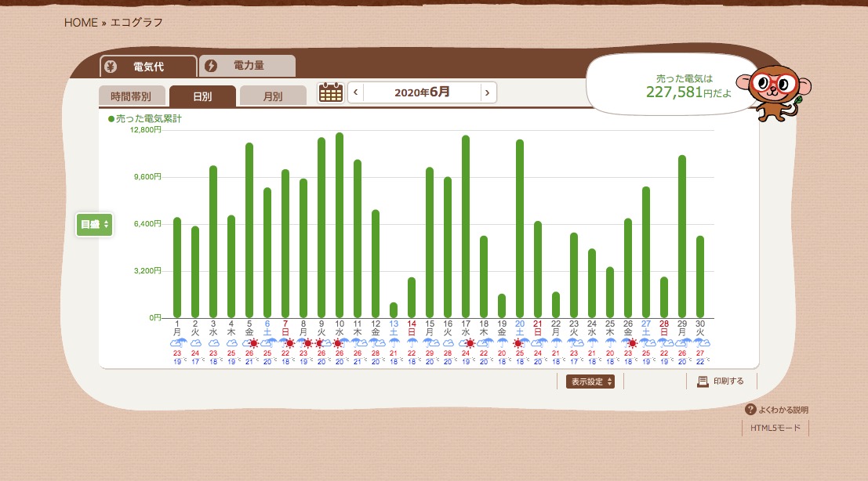Screen dimensions: 868x481
Task: Click the June 13 shortest bar
Action: tap(394, 310)
